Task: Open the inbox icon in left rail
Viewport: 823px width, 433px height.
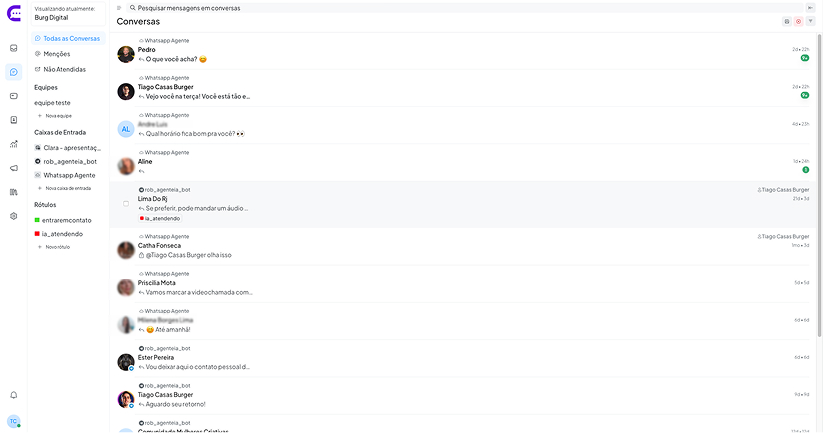Action: tap(14, 48)
